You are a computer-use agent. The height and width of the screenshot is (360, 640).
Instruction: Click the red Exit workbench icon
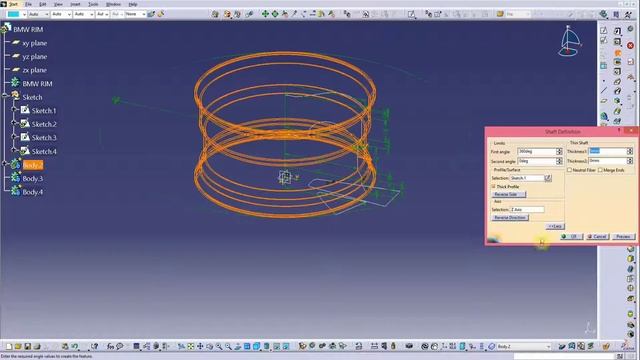click(x=631, y=45)
